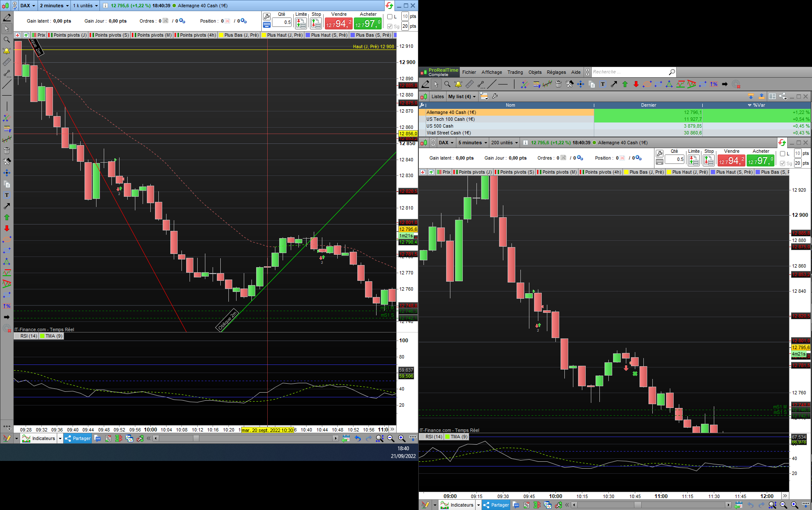812x510 pixels.
Task: Toggle Points pivots (J) label in 2-minute chart
Action: (68, 35)
